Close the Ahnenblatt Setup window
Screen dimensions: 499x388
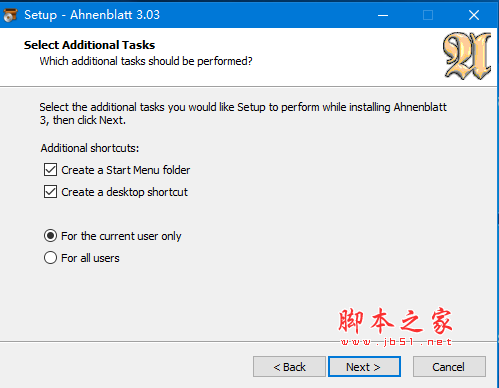pos(474,15)
